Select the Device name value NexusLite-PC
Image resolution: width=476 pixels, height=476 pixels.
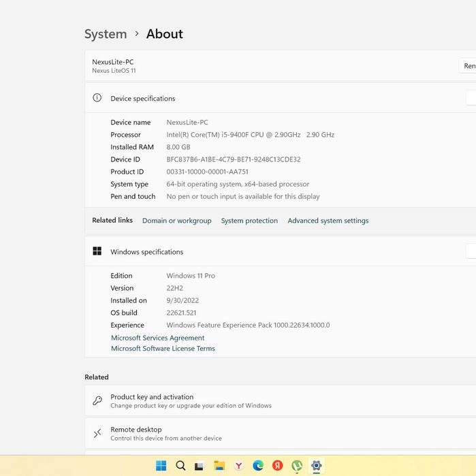pyautogui.click(x=187, y=123)
